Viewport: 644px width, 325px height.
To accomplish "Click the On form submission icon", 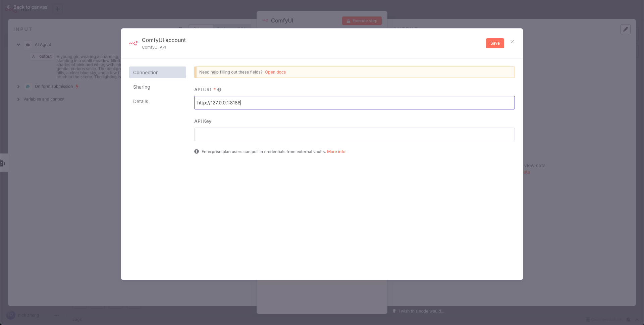I will 28,87.
